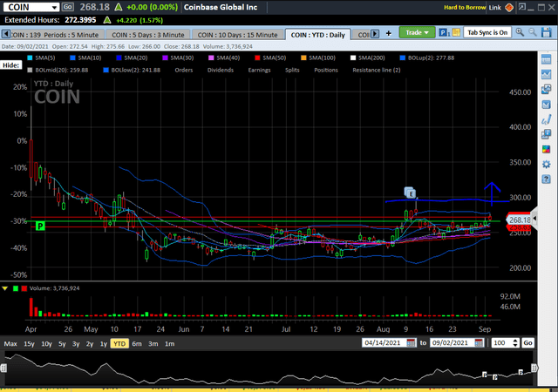
Task: Open the green Trade dropdown
Action: pyautogui.click(x=417, y=32)
